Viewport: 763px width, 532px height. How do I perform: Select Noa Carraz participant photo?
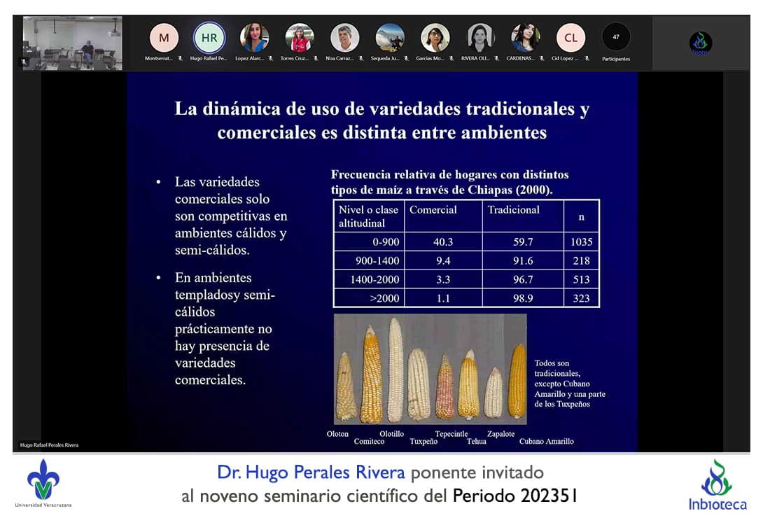345,38
